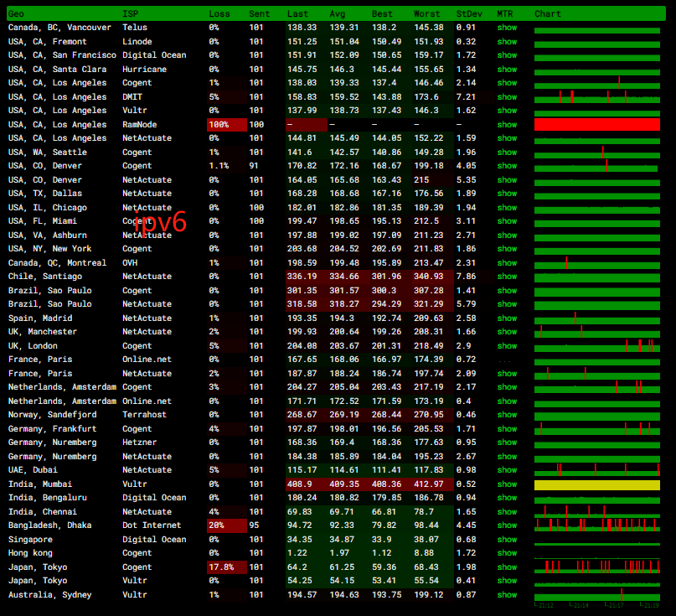Screen dimensions: 676x616
Task: Click the Japan, Tokyo Cogent chart
Action: (597, 567)
